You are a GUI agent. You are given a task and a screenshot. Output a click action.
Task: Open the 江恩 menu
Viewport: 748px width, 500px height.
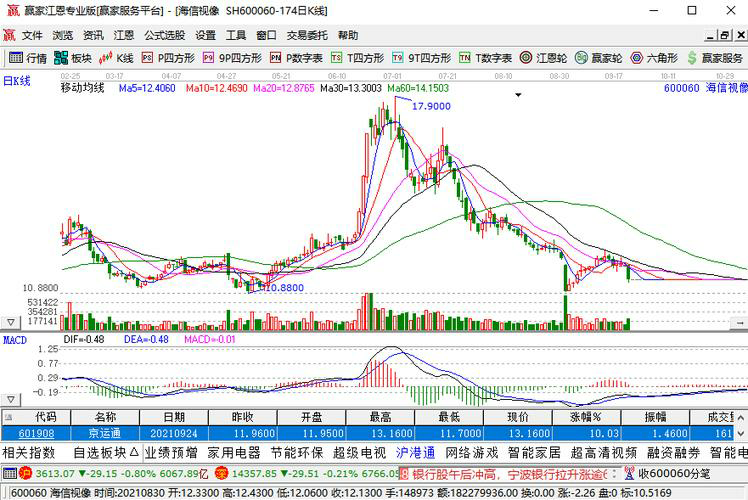(124, 35)
